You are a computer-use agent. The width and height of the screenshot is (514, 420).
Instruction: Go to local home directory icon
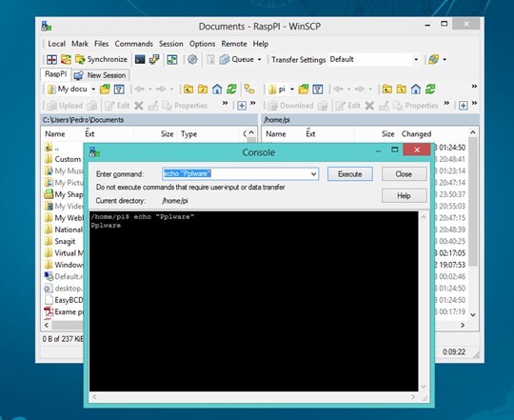pyautogui.click(x=217, y=90)
